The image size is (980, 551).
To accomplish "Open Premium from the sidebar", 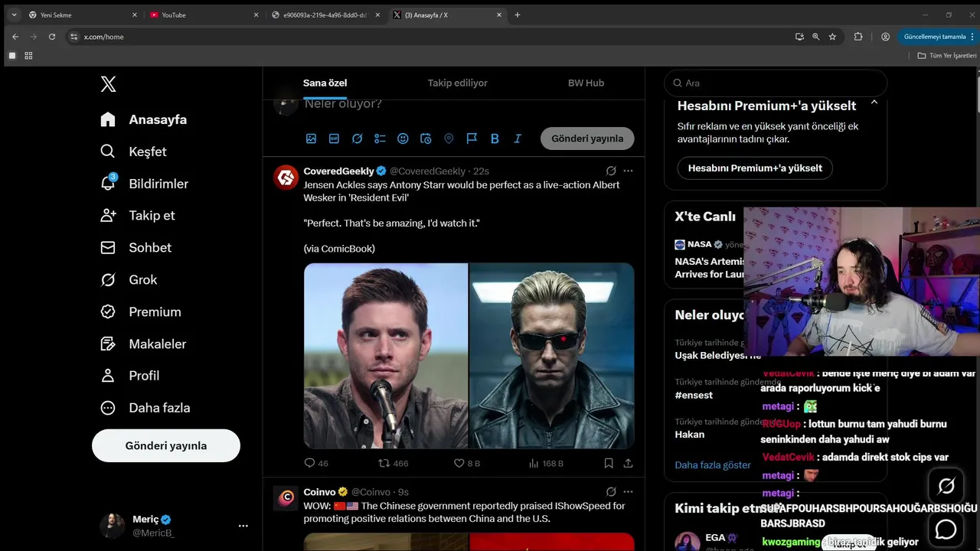I will [141, 312].
